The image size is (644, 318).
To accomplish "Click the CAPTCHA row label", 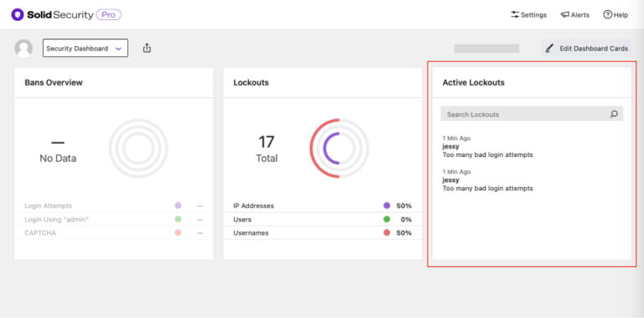I will [40, 233].
